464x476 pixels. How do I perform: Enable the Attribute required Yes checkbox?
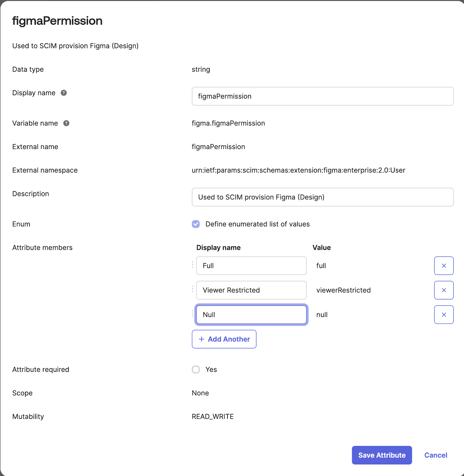(196, 369)
